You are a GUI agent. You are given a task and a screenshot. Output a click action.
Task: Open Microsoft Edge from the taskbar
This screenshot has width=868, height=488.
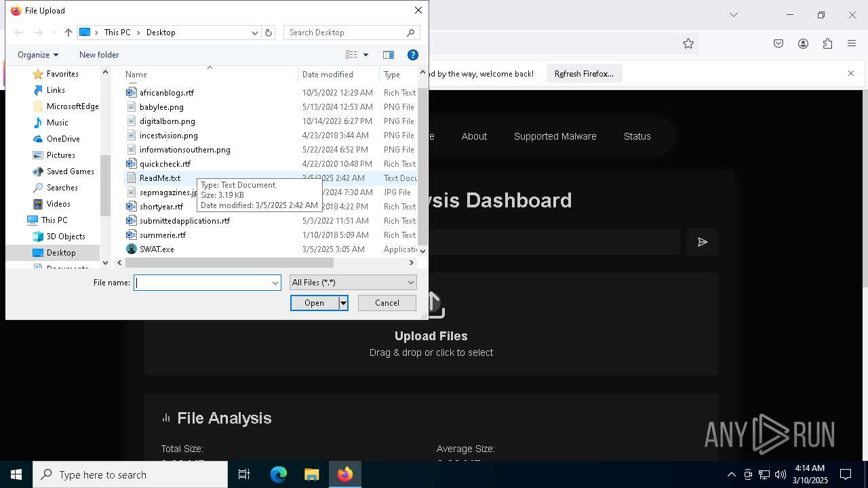coord(279,474)
